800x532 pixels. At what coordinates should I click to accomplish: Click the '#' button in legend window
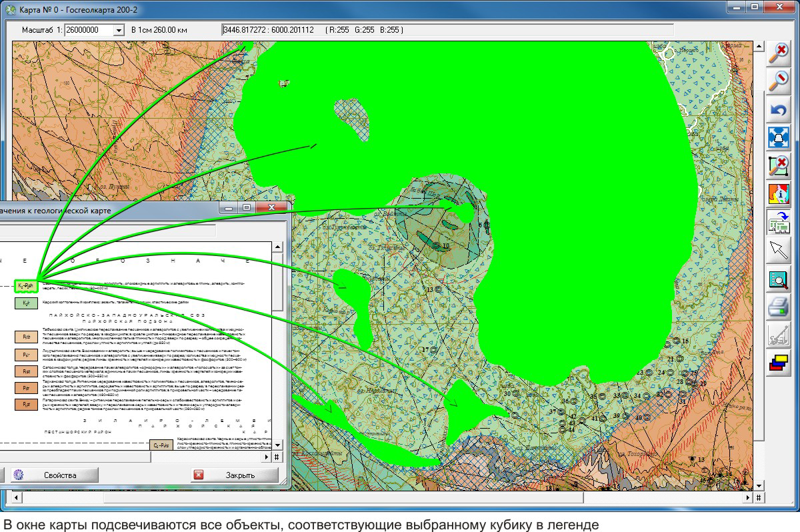click(x=277, y=457)
